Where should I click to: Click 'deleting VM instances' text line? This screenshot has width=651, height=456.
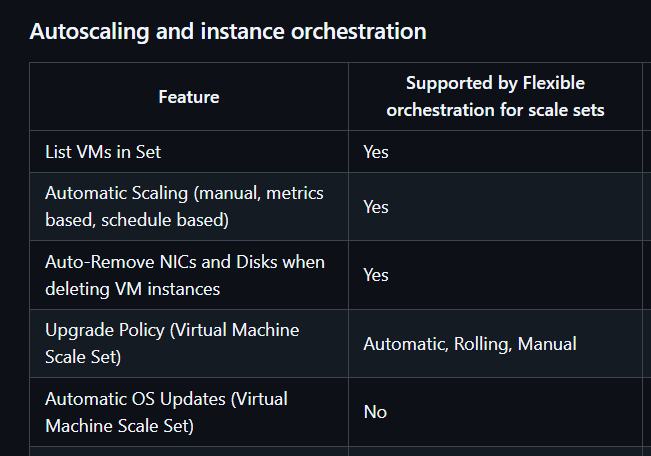coord(132,288)
